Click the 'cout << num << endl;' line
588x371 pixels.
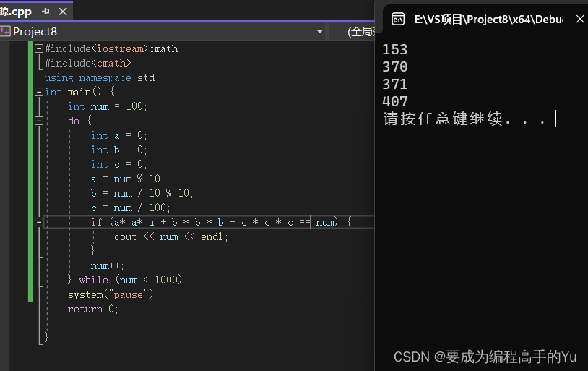(x=171, y=237)
